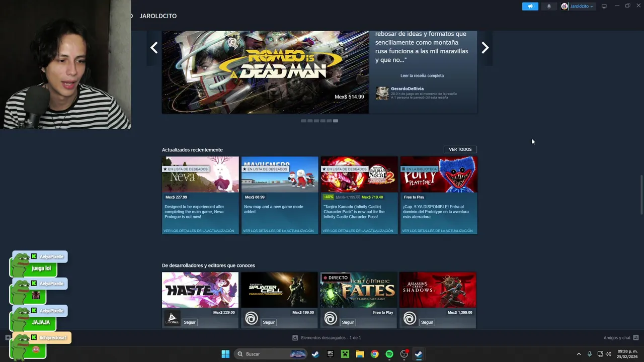
Task: View update details link for Neva
Action: tap(199, 231)
